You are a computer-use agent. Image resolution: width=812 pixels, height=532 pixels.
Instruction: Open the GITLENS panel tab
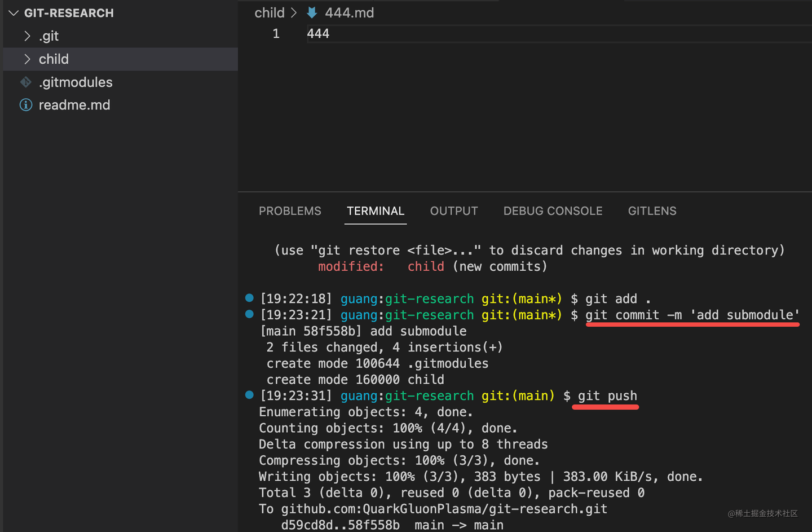(x=652, y=210)
